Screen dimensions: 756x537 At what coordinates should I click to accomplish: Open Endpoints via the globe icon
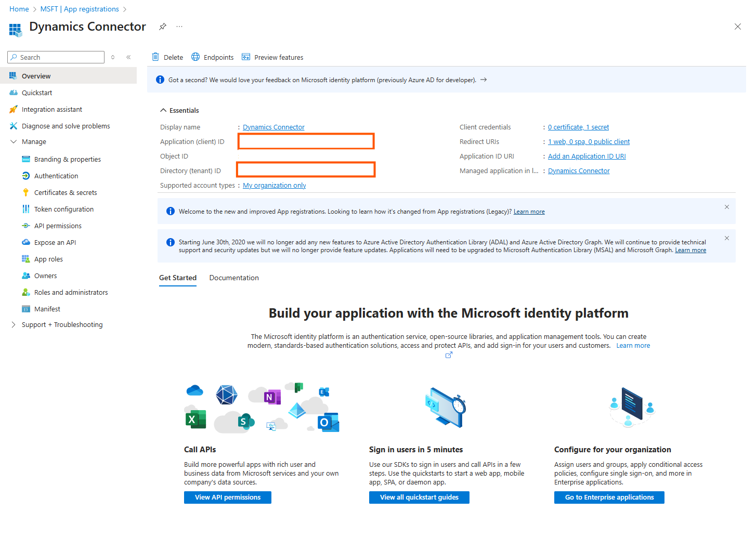coord(195,57)
